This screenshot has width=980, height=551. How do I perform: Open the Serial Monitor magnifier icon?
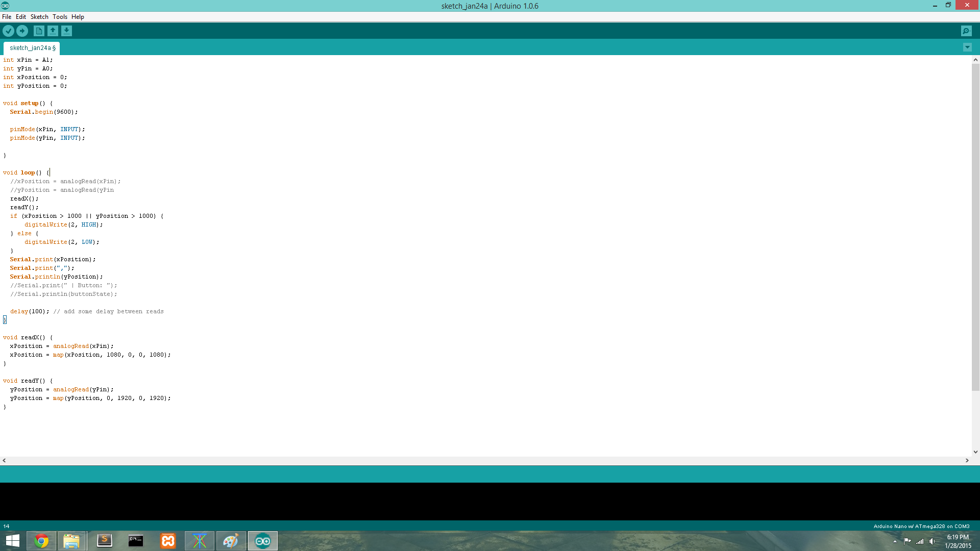pyautogui.click(x=966, y=31)
